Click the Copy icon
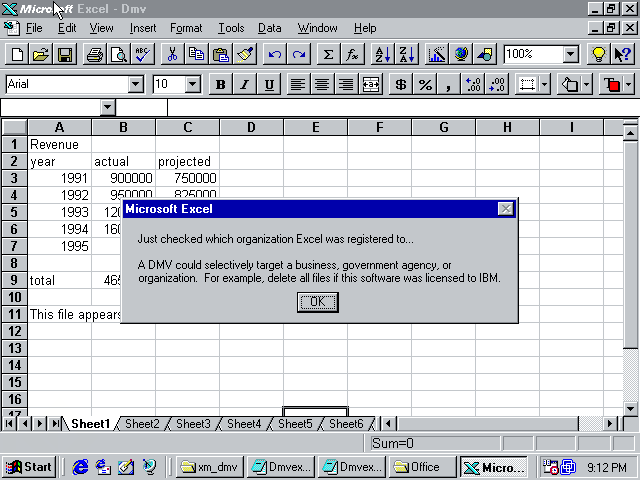This screenshot has height=480, width=640. [x=197, y=54]
